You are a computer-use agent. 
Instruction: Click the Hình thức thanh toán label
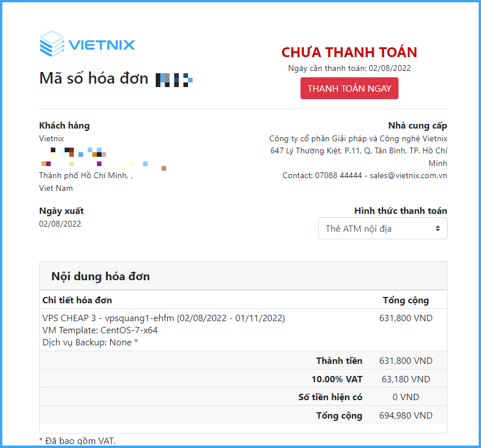[x=400, y=211]
